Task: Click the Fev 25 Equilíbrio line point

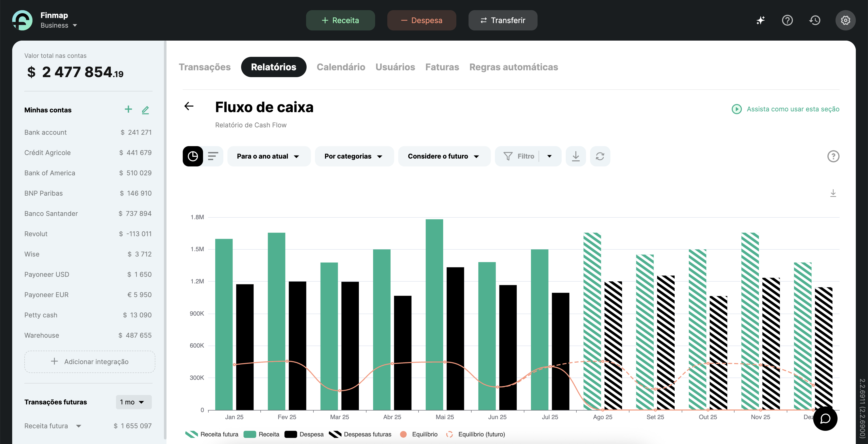Action: click(287, 361)
